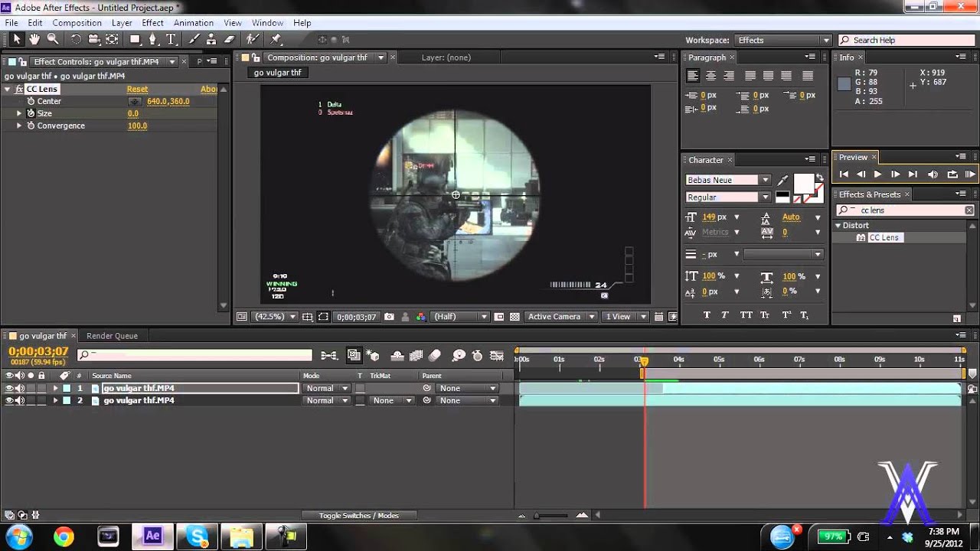
Task: Expand layer 1 properties triangle
Action: (55, 388)
